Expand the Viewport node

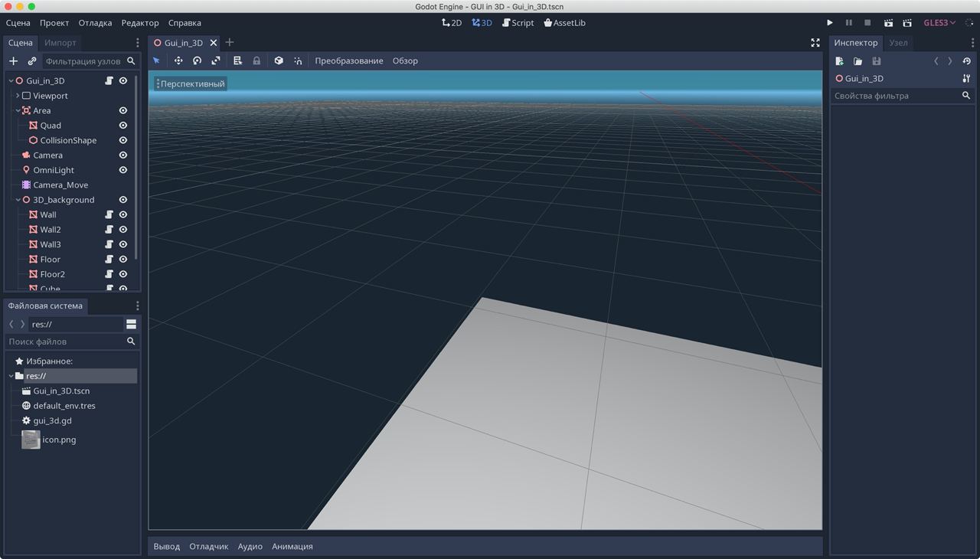pos(18,96)
